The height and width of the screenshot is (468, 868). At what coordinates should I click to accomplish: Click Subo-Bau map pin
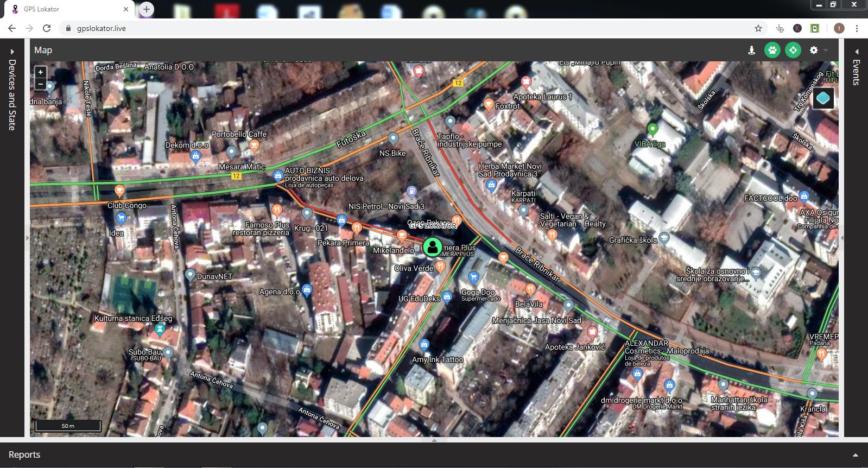tap(168, 353)
